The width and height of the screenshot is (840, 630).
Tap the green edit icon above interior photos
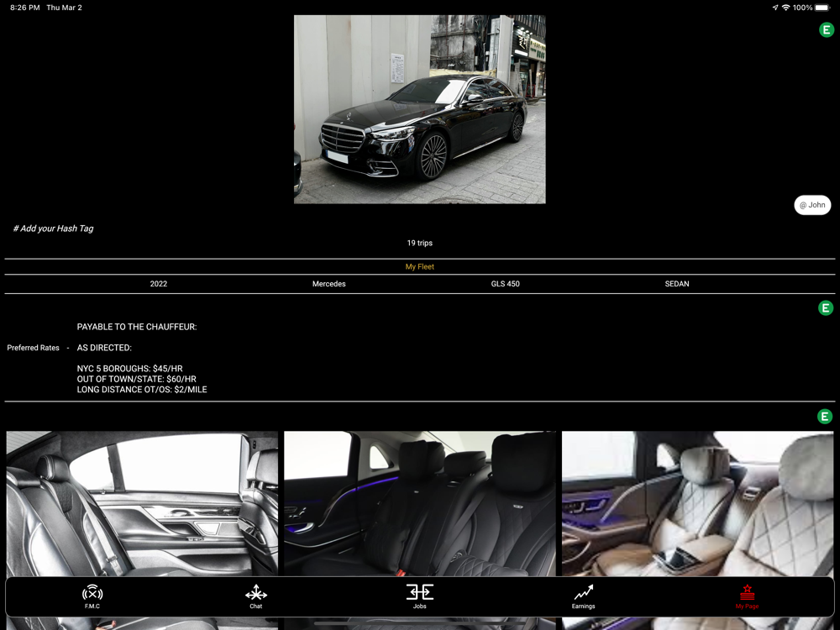click(825, 417)
